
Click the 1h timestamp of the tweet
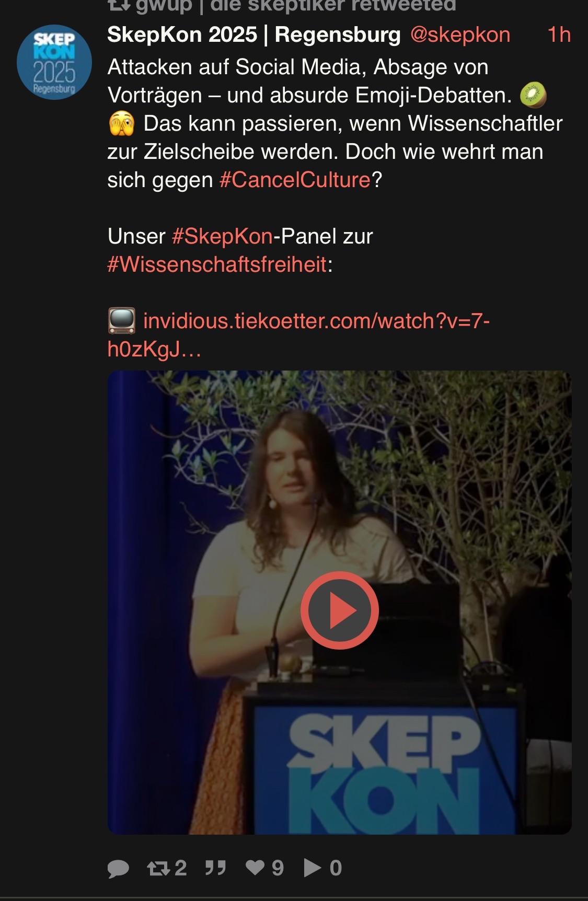[x=559, y=34]
